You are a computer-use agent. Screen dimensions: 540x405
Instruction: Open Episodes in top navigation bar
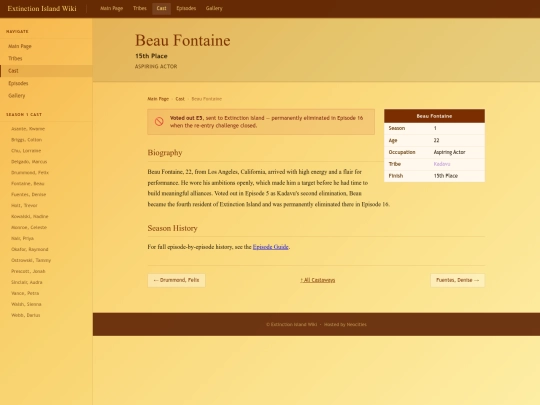tap(186, 8)
